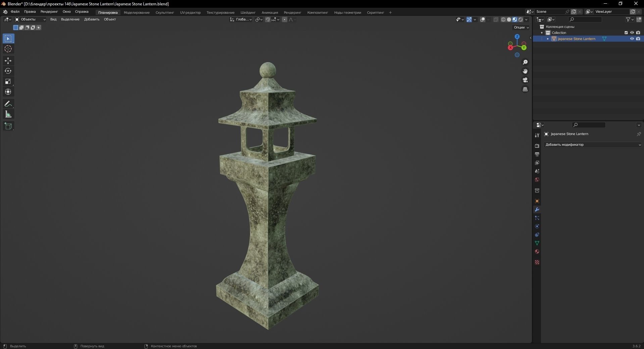Screen dimensions: 644x349
Task: Click the outliner search field
Action: coord(585,19)
